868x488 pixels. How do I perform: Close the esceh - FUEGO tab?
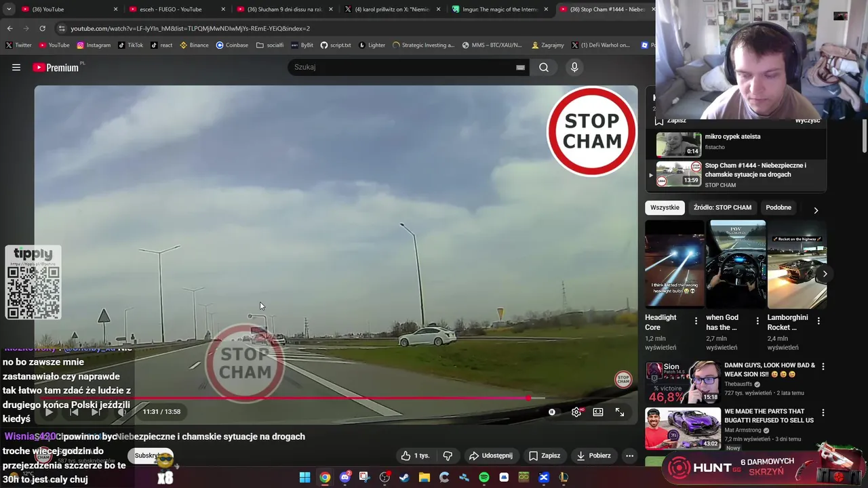click(223, 9)
